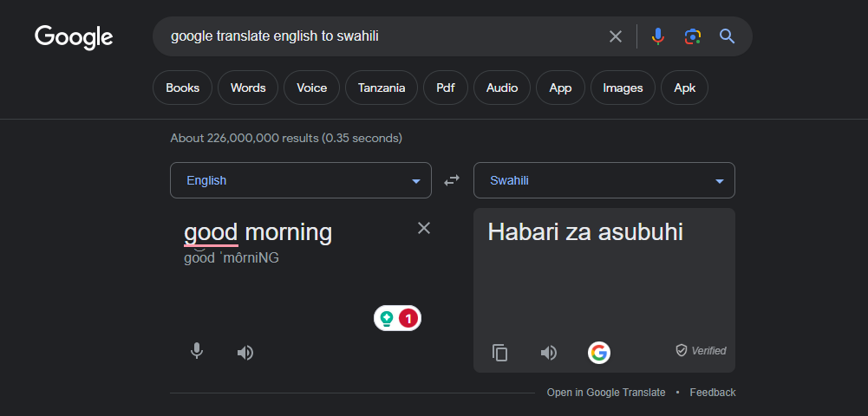Open Google Lens image search

pyautogui.click(x=692, y=36)
